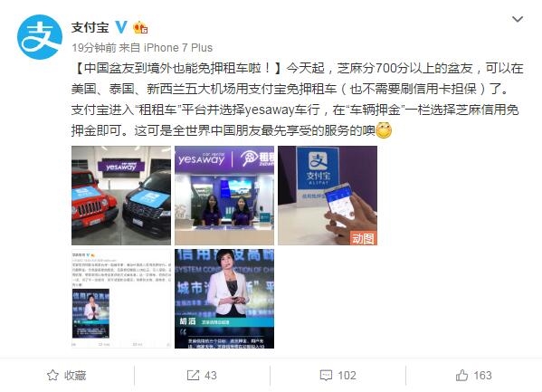Open the red and black jeeps photo
Image resolution: width=542 pixels, height=392 pixels.
pyautogui.click(x=121, y=196)
